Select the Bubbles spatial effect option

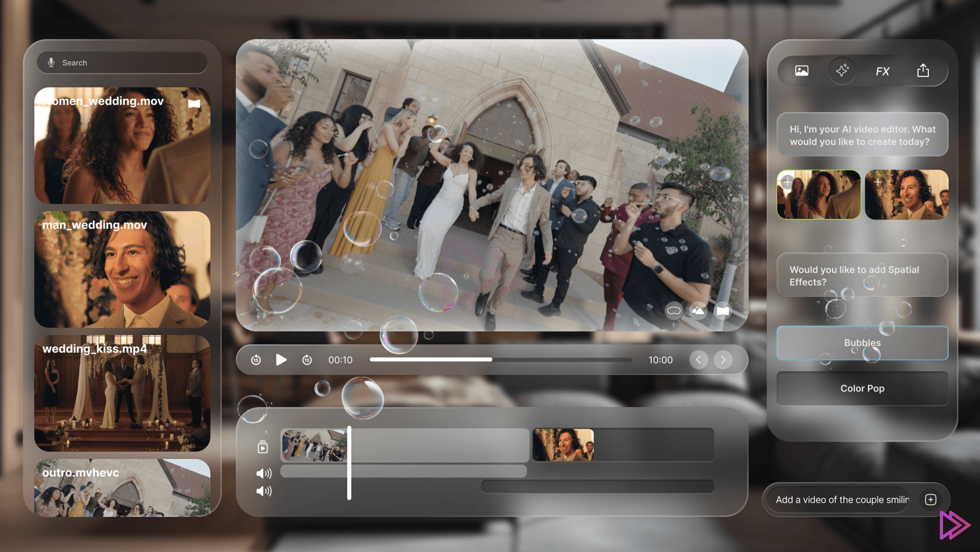pos(862,343)
